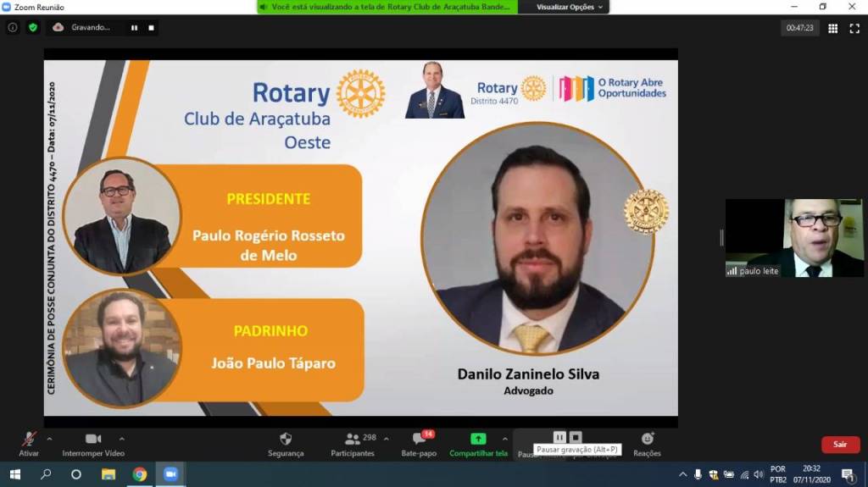
Task: Open the Visualizar Opções menu
Action: coord(570,7)
